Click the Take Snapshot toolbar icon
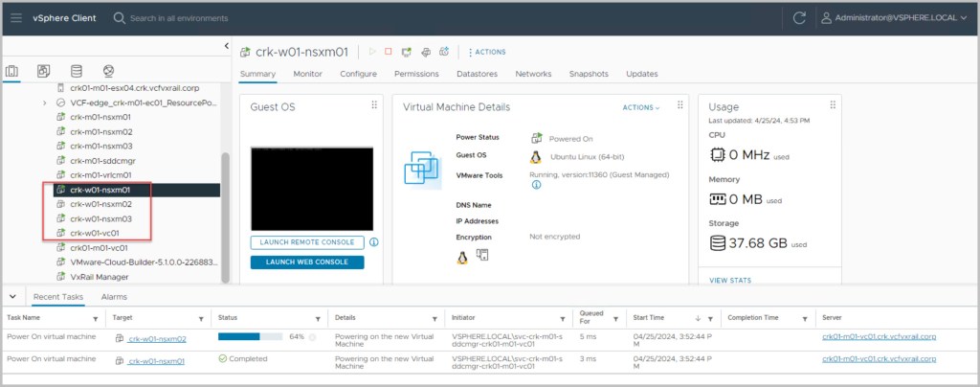 click(x=442, y=52)
